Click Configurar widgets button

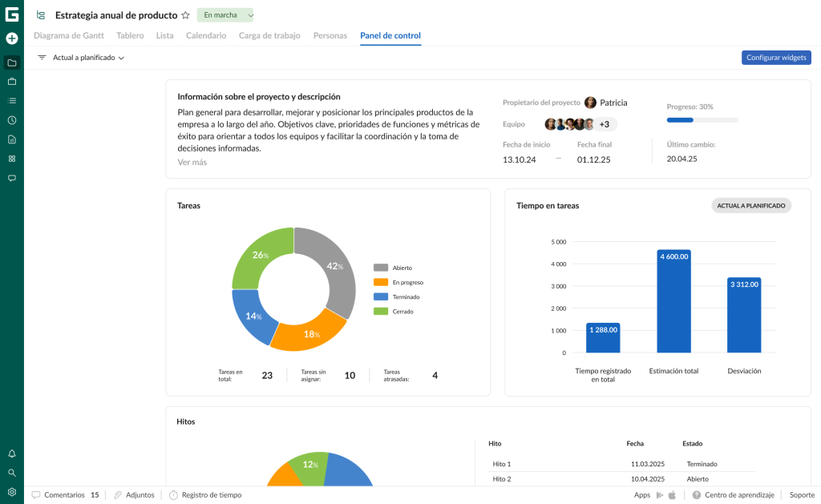pos(776,58)
